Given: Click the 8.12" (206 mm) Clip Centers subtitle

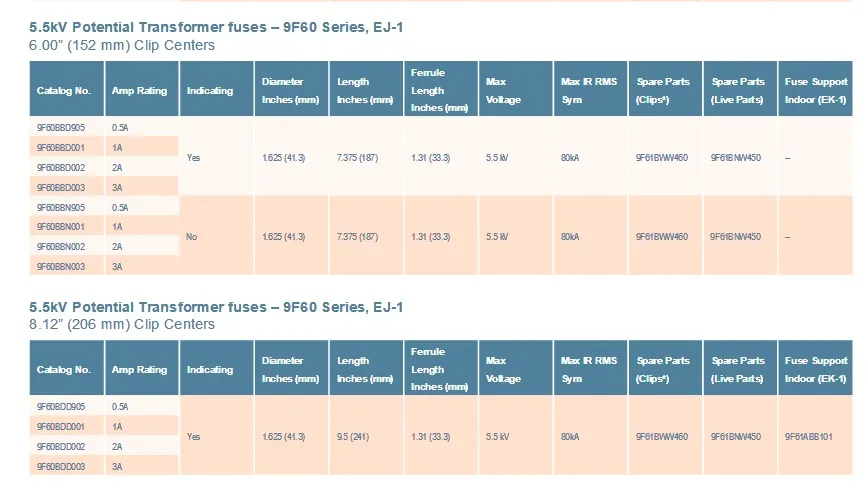Looking at the screenshot, I should [x=122, y=324].
